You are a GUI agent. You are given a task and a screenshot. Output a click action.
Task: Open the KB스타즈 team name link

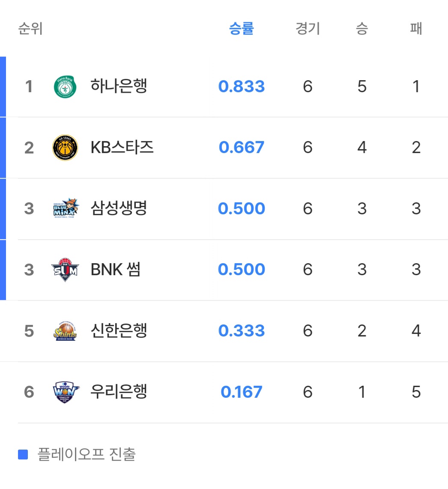(x=122, y=147)
